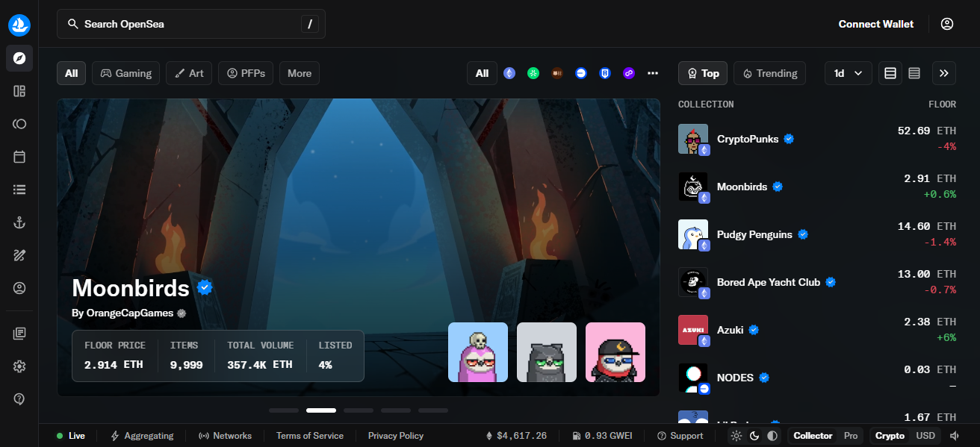
Task: Select the All category tab
Action: 71,73
